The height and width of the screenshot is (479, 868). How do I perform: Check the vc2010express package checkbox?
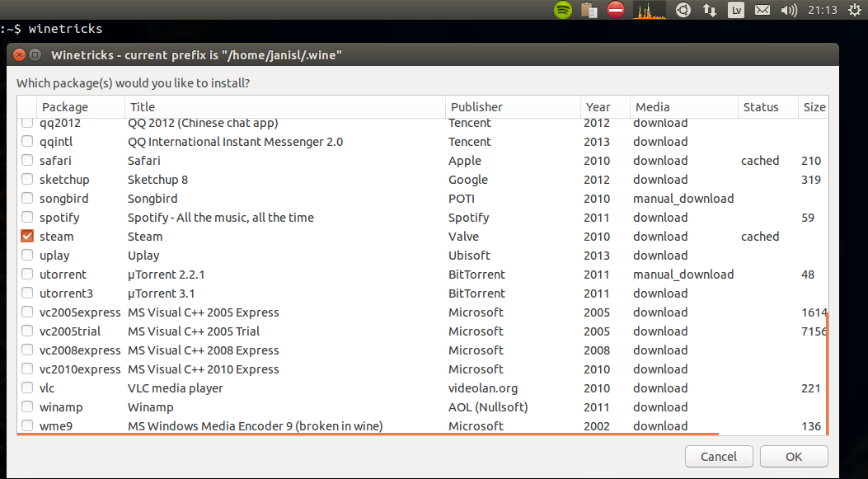pyautogui.click(x=26, y=369)
